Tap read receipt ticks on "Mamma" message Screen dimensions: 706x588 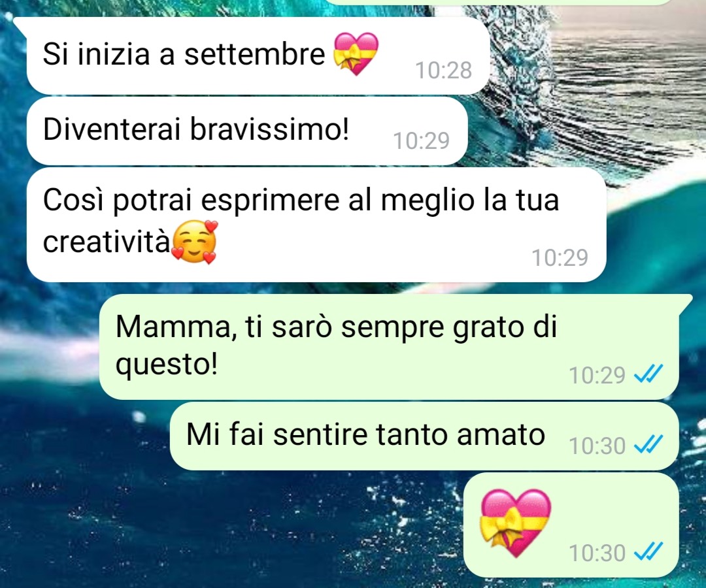[x=648, y=374]
